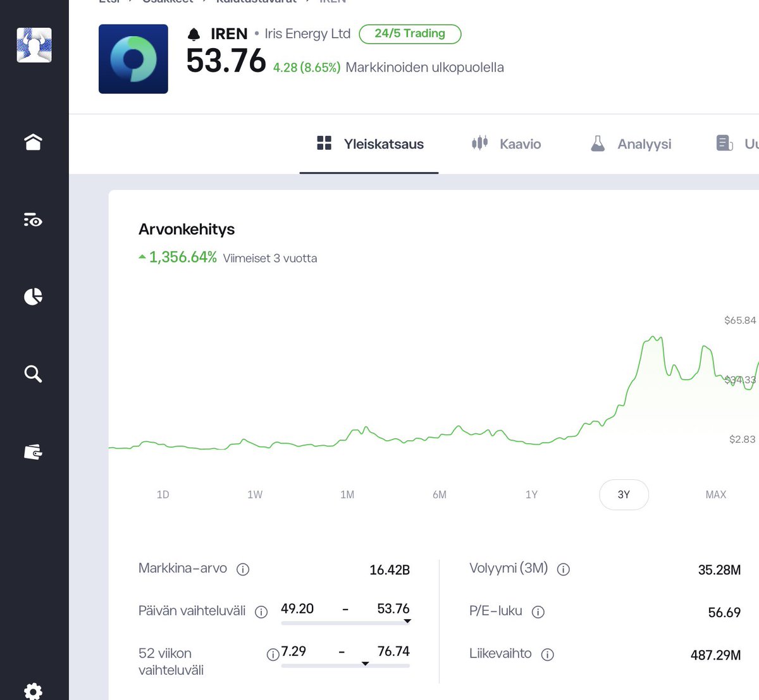Select the 1M chart range

[347, 494]
